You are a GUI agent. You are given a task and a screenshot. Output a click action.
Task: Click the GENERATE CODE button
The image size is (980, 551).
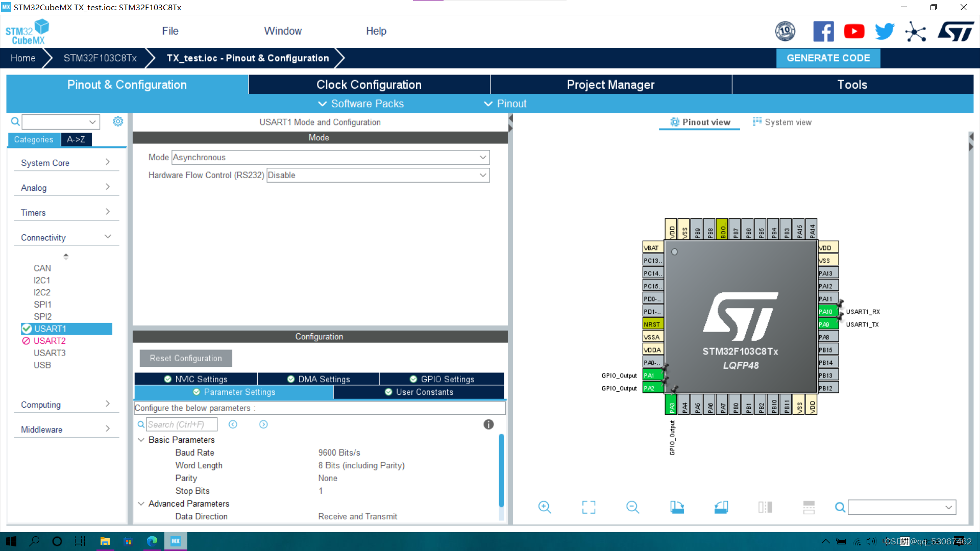point(828,58)
